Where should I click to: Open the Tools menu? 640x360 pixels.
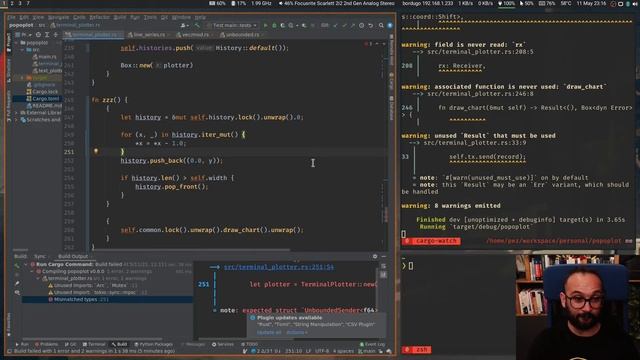150,18
